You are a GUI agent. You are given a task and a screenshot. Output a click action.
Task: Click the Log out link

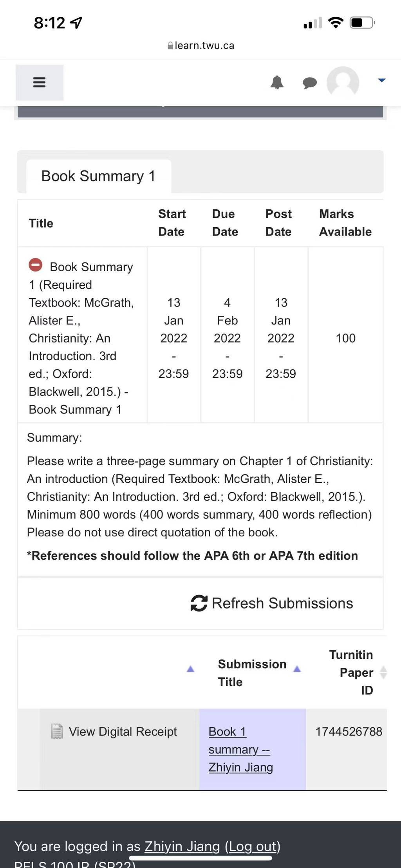coord(253,846)
